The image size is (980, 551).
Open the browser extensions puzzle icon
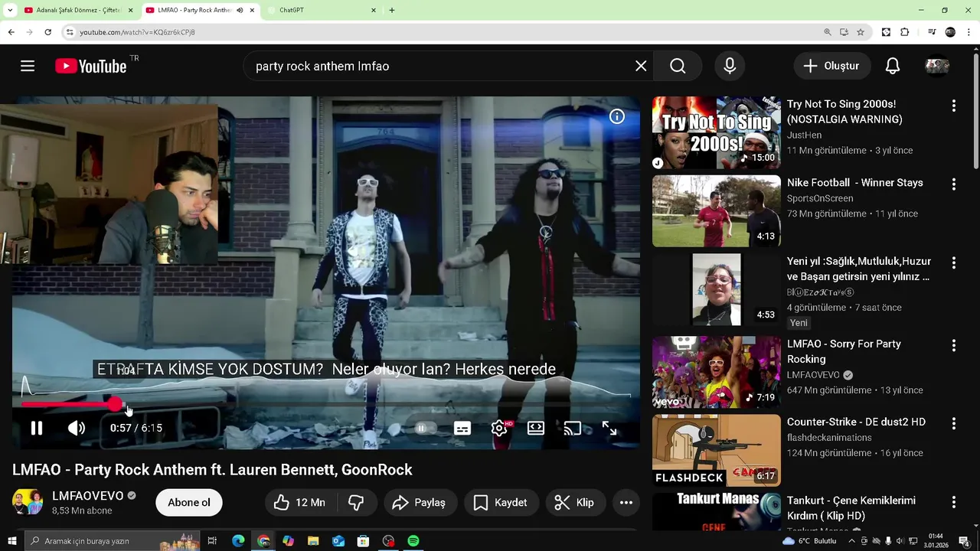coord(905,32)
